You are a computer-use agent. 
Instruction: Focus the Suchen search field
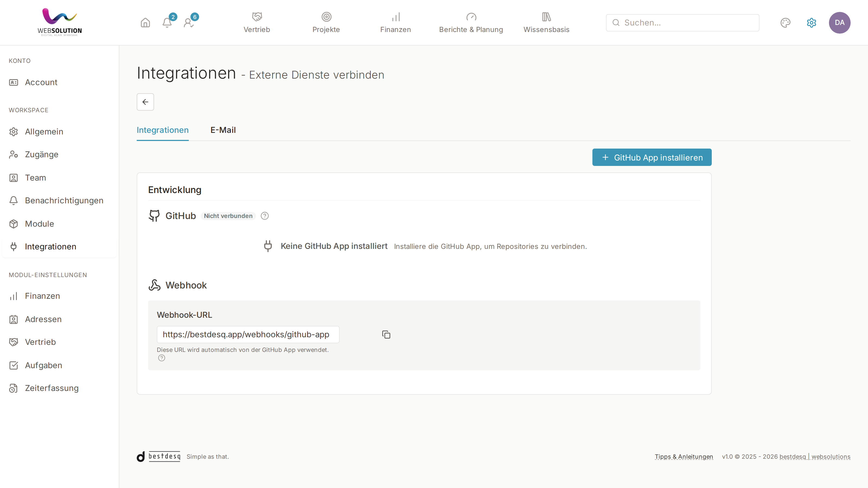[682, 23]
